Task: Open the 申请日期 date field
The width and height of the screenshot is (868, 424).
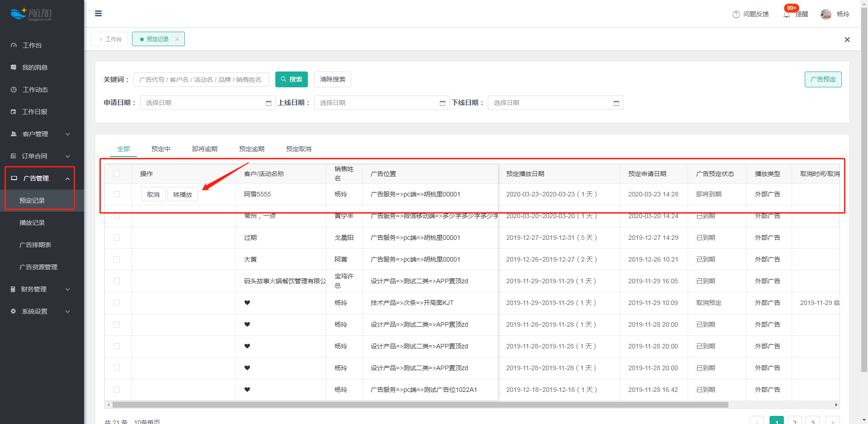Action: (208, 103)
